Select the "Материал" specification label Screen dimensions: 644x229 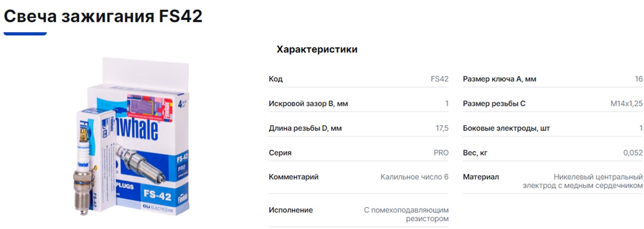[481, 177]
